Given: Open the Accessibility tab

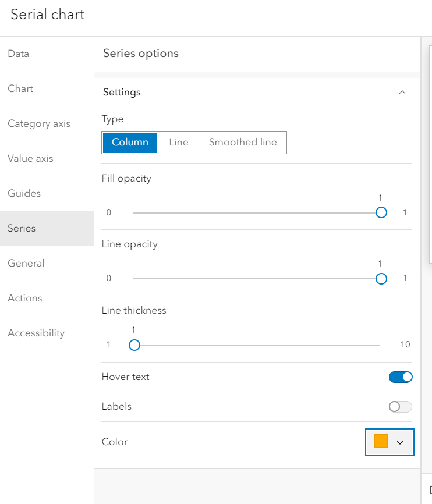Looking at the screenshot, I should pos(36,333).
